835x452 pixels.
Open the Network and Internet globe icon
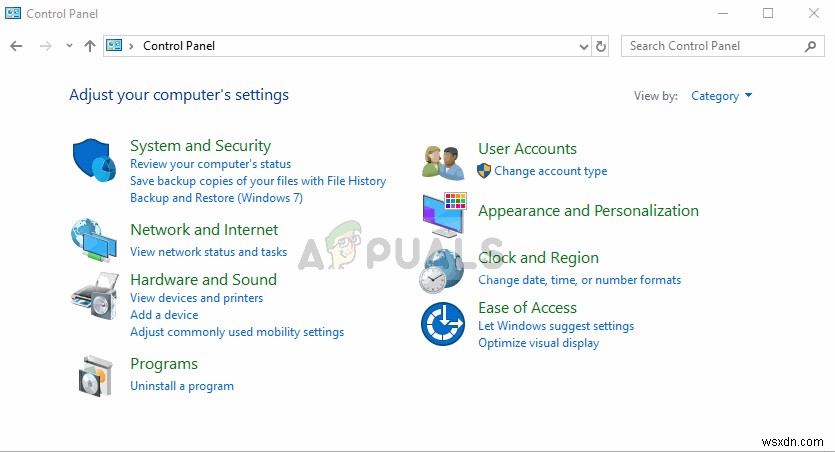pos(94,240)
